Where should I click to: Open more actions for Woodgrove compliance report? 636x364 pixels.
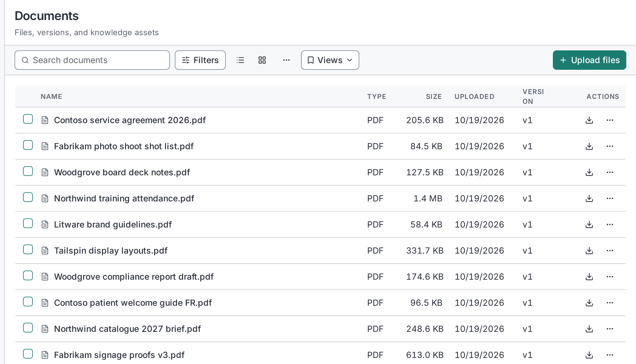(610, 277)
